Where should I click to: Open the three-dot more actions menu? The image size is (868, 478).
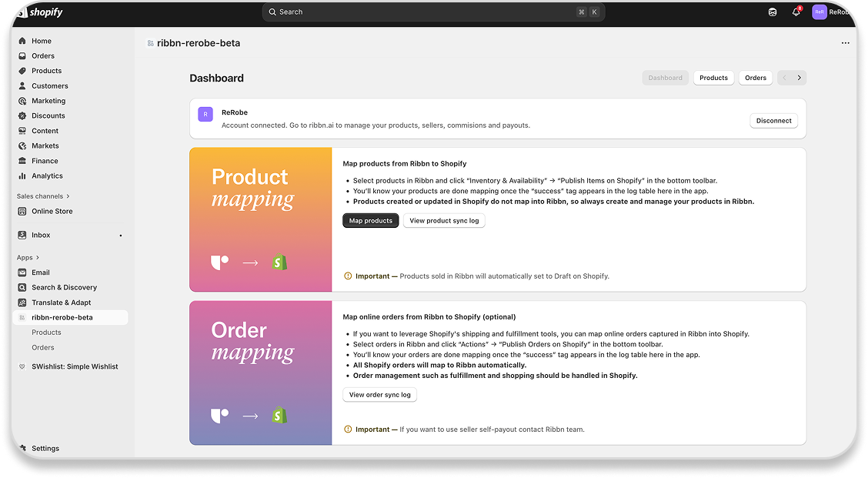(846, 42)
